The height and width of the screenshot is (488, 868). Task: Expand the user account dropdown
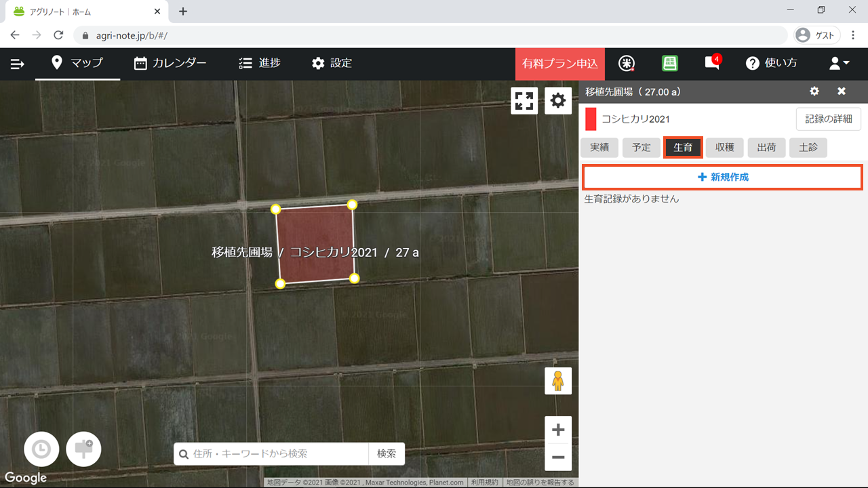(840, 63)
